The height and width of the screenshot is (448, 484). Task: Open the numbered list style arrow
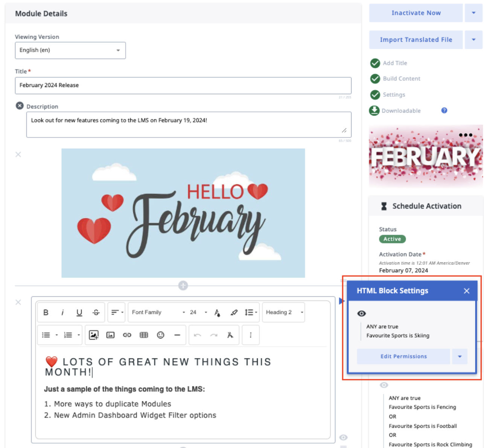[x=79, y=335]
